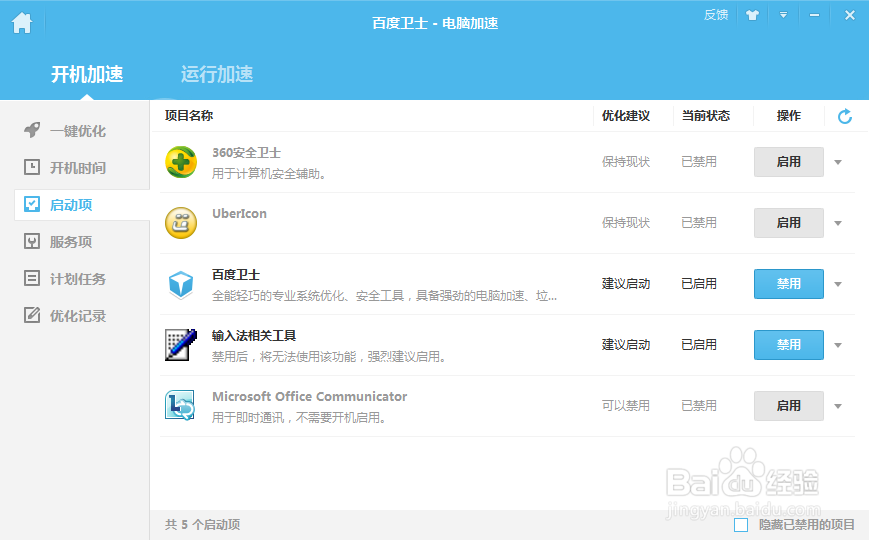The height and width of the screenshot is (540, 869).
Task: Expand options arrow for Office Communicator row
Action: pos(838,406)
